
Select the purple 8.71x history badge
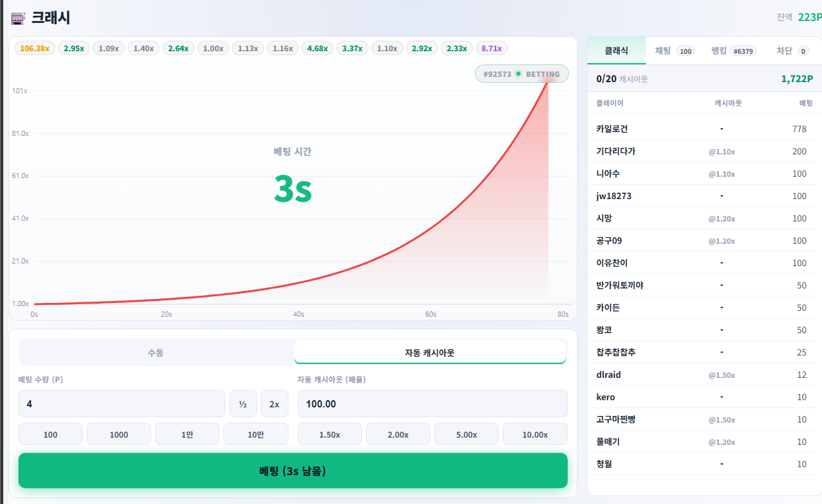tap(491, 48)
